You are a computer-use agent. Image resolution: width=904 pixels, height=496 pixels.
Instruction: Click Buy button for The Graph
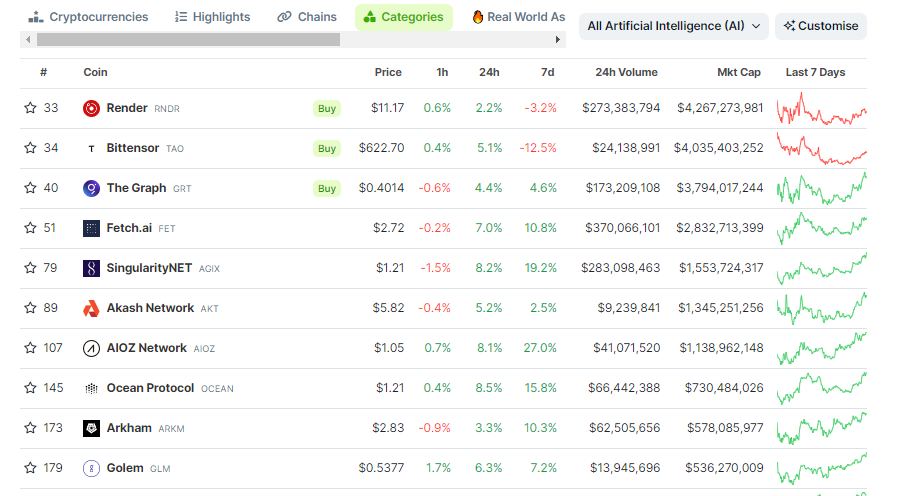(327, 189)
